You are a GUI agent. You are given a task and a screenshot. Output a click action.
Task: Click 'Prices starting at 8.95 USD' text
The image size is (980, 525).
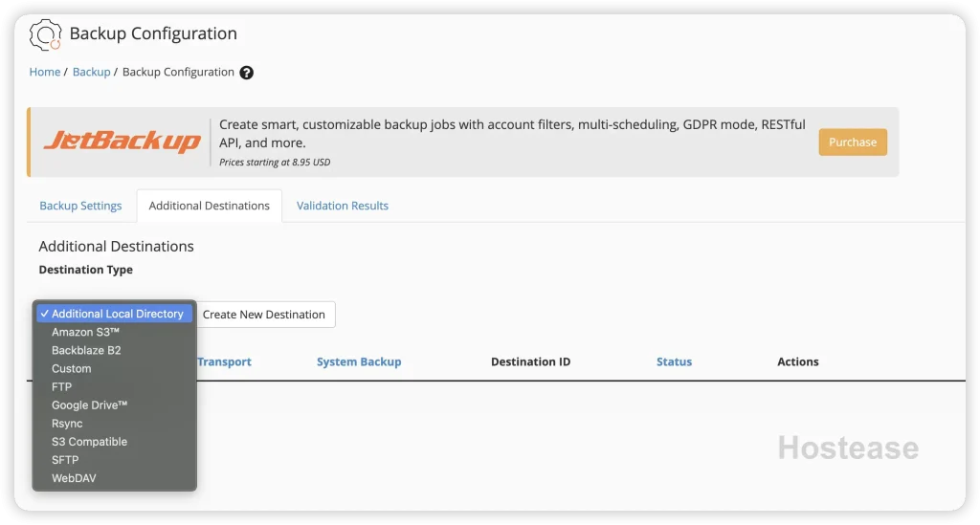pos(275,163)
